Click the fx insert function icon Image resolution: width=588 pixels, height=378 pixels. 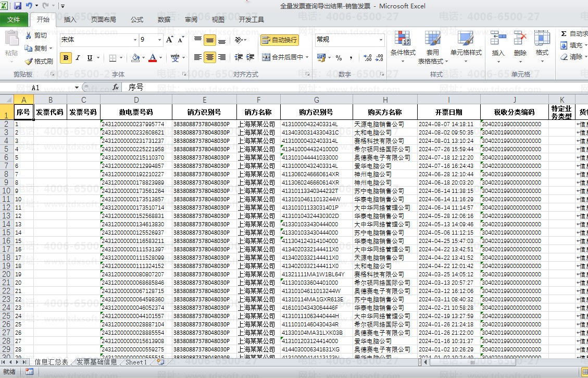[116, 88]
